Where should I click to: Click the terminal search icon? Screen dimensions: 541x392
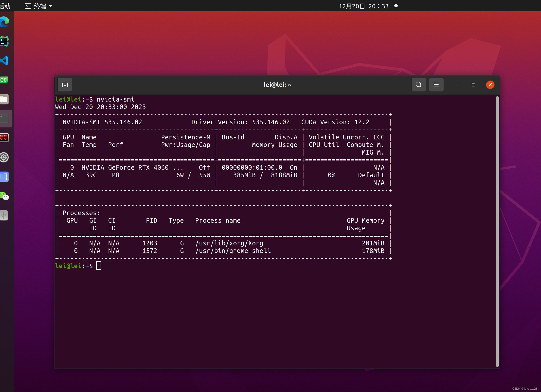[418, 85]
